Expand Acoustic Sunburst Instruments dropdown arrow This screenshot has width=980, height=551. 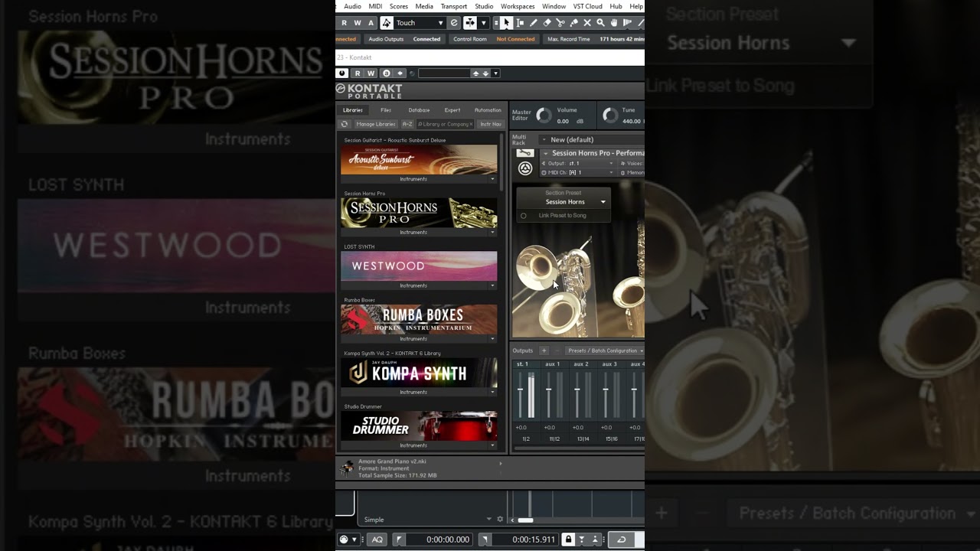pos(493,179)
